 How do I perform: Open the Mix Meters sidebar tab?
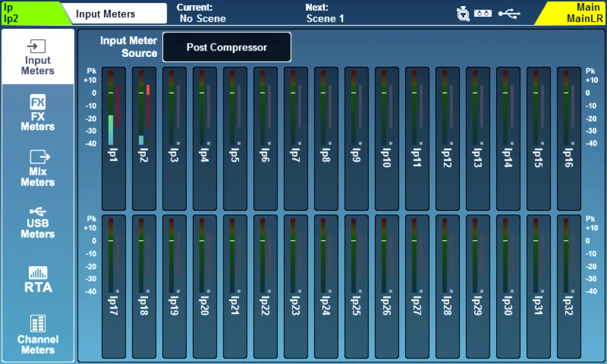pos(38,168)
